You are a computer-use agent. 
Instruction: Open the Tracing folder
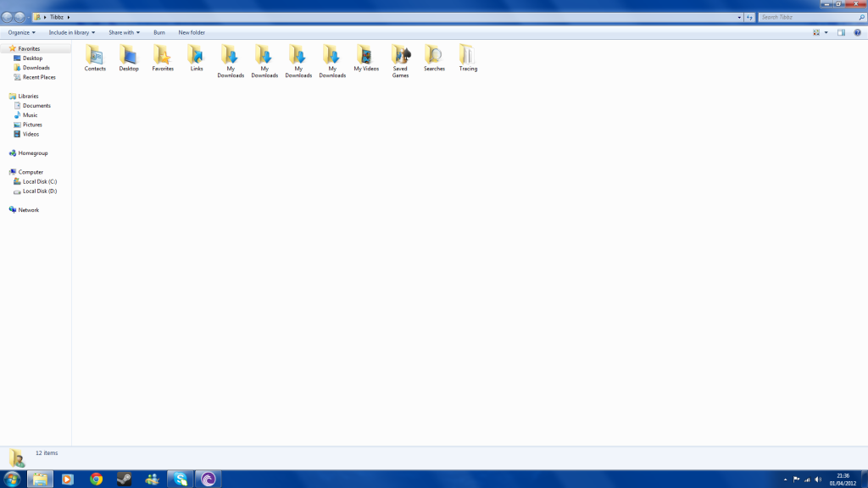tap(468, 58)
